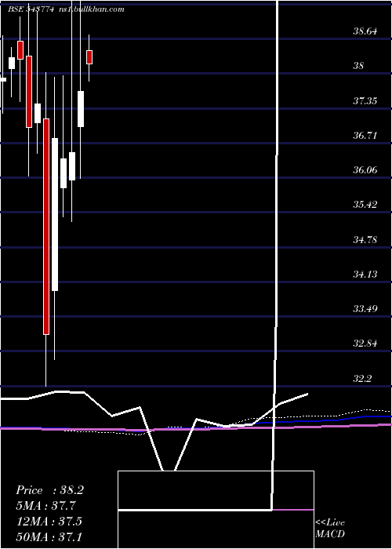Image resolution: width=392 pixels, height=549 pixels.
Task: Click the 5MA : 37.7 readout
Action: (45, 506)
